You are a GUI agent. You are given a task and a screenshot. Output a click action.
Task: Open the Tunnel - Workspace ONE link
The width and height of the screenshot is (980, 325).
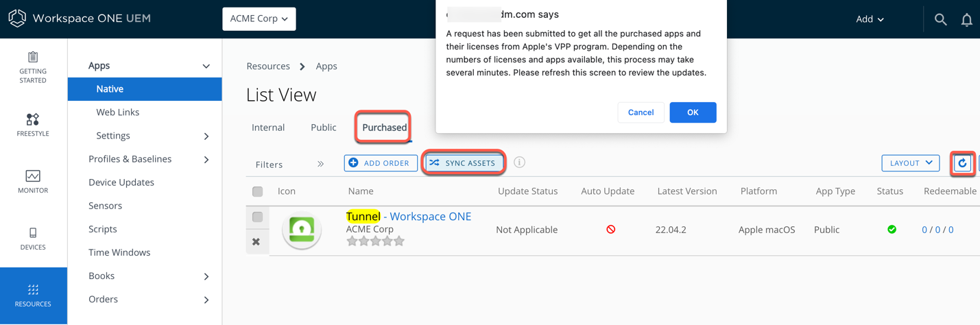409,217
